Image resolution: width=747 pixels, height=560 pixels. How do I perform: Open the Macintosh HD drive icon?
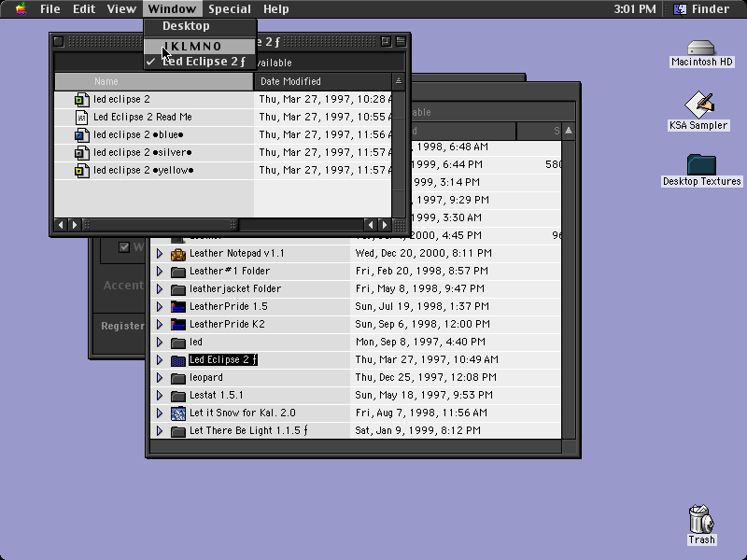pyautogui.click(x=701, y=48)
